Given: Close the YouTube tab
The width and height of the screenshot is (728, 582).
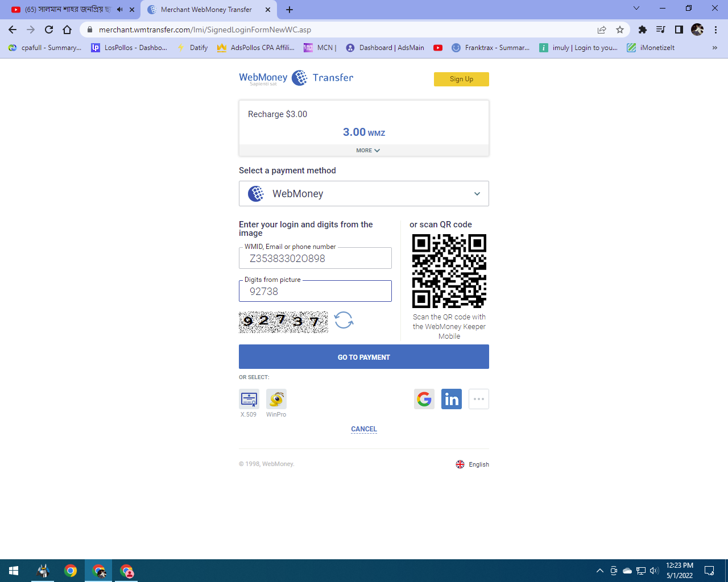Looking at the screenshot, I should point(131,10).
